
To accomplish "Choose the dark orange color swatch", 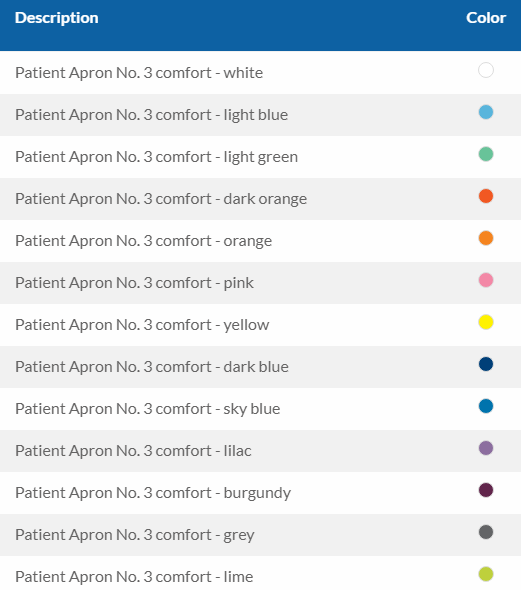I will click(486, 196).
